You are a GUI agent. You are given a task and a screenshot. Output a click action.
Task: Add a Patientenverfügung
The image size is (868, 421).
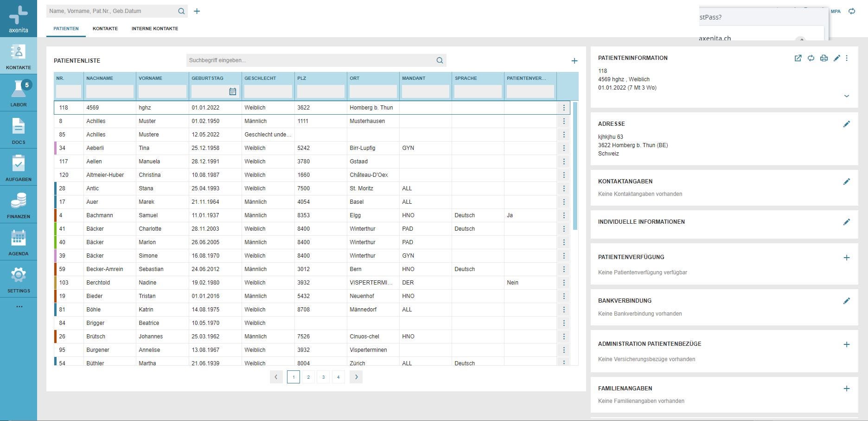click(847, 258)
